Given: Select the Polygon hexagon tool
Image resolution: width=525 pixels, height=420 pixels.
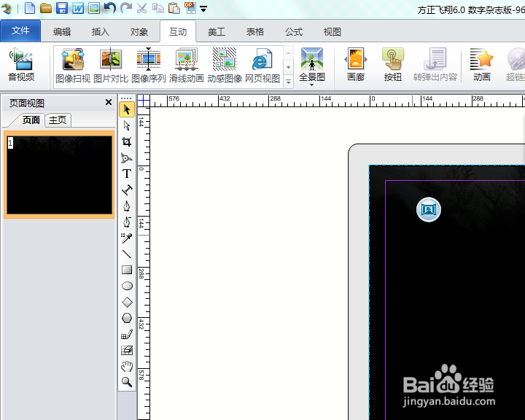Looking at the screenshot, I should [x=127, y=318].
